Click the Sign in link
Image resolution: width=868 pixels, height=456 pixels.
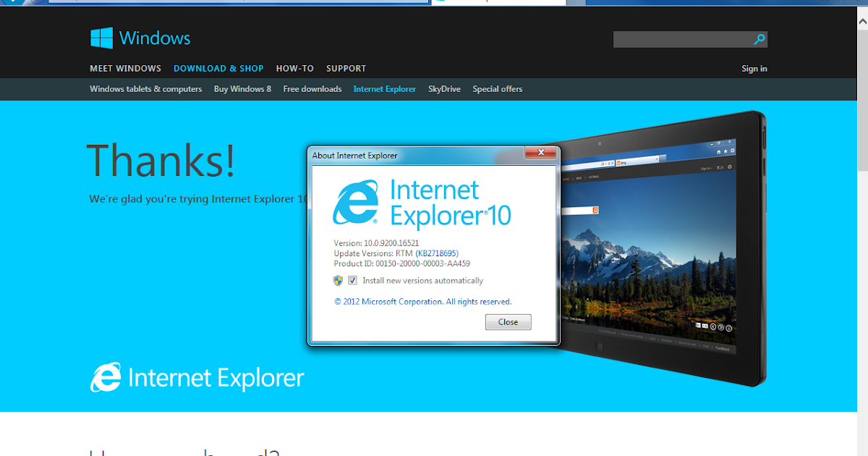(x=754, y=69)
